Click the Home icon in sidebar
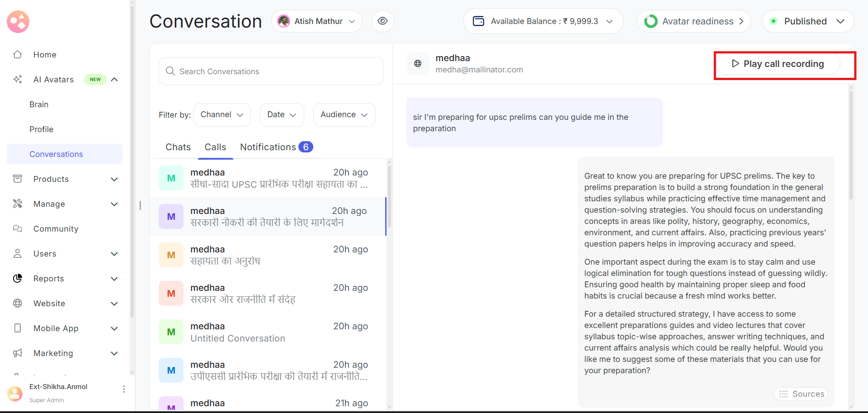The width and height of the screenshot is (868, 413). point(18,55)
